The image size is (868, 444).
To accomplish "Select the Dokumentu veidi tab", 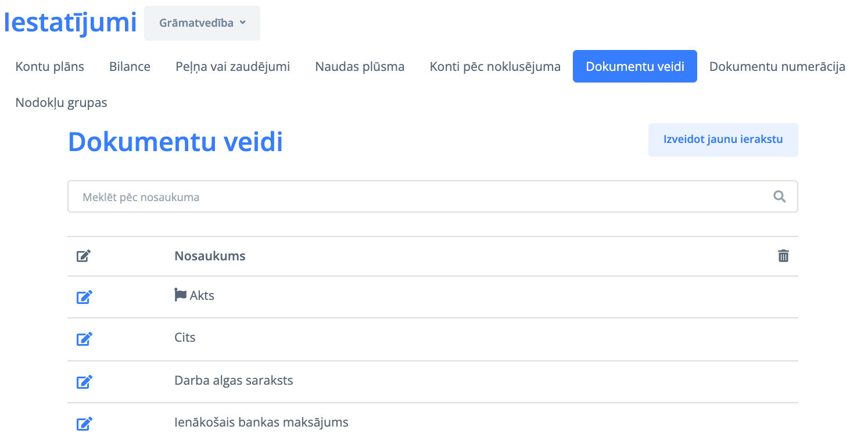I will 634,66.
